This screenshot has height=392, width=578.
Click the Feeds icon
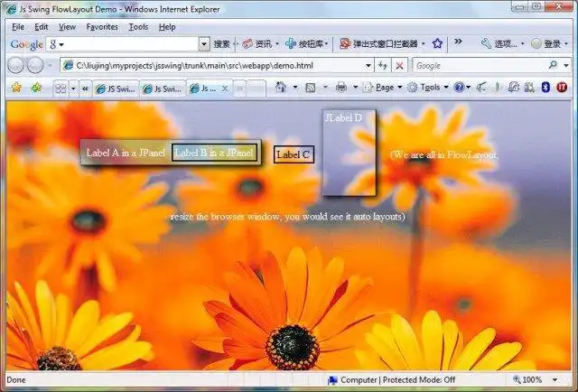[x=311, y=88]
